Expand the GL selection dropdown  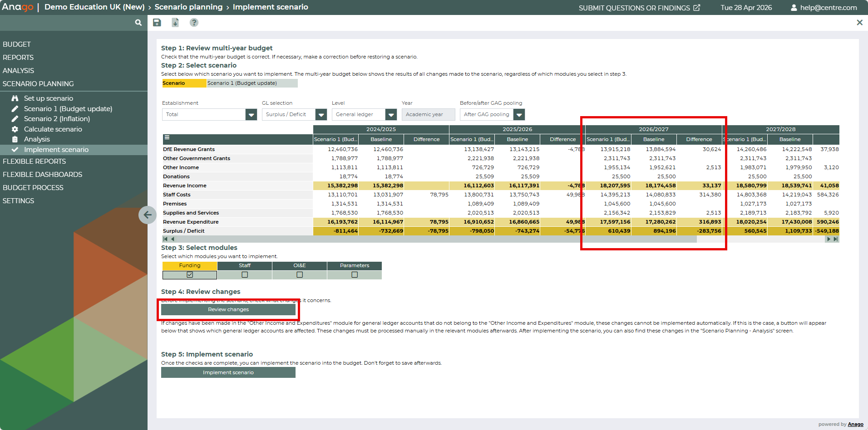(x=321, y=115)
